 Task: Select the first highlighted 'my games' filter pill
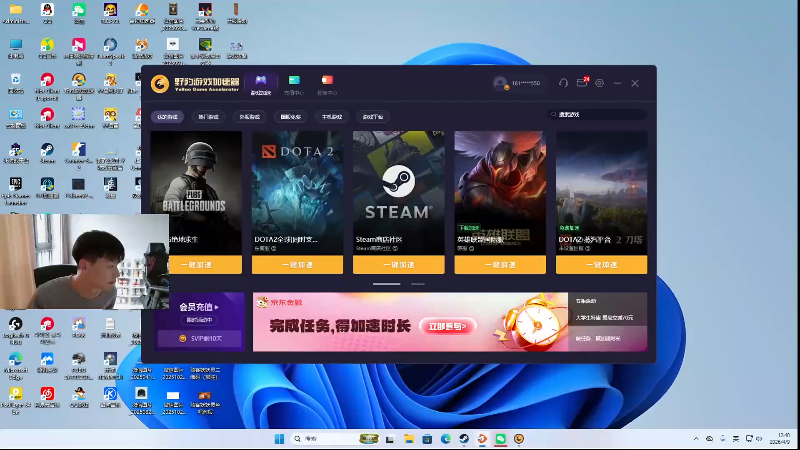(167, 117)
